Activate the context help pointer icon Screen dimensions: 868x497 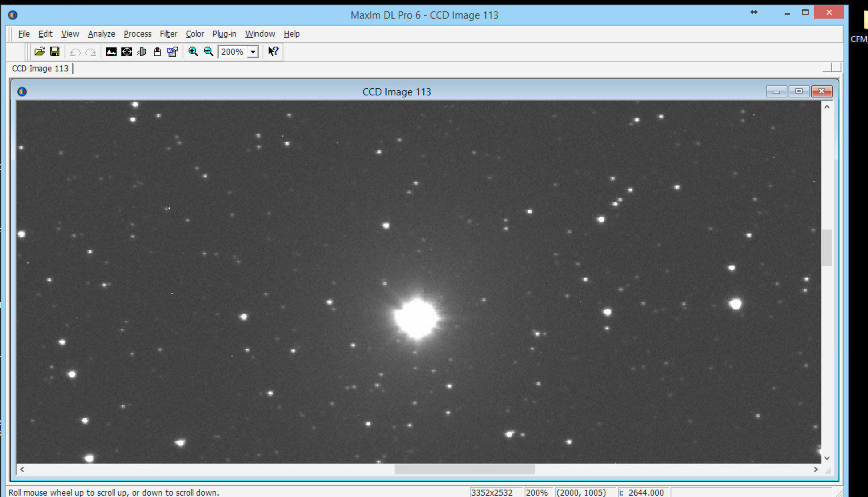coord(273,51)
